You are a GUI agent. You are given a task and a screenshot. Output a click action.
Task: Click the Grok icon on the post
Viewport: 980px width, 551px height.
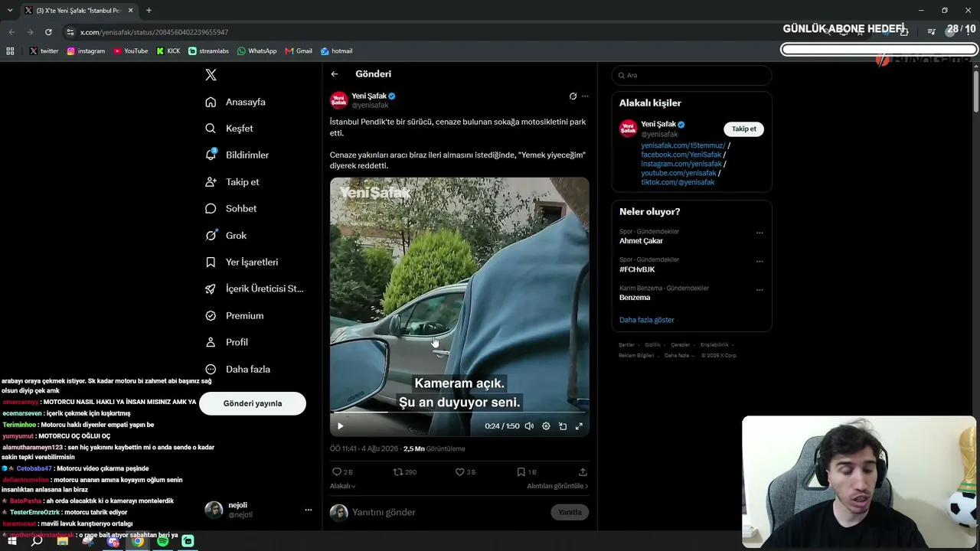point(573,96)
